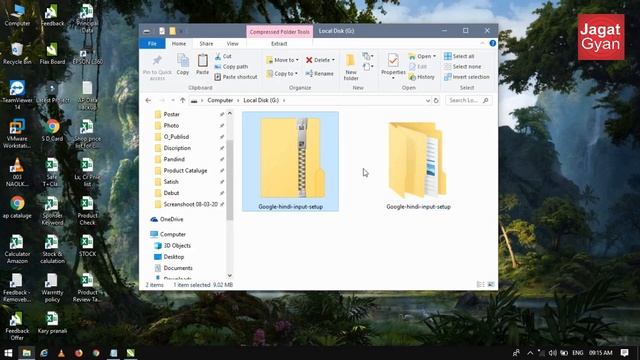
Task: Switch to the Home ribbon tab
Action: [179, 44]
